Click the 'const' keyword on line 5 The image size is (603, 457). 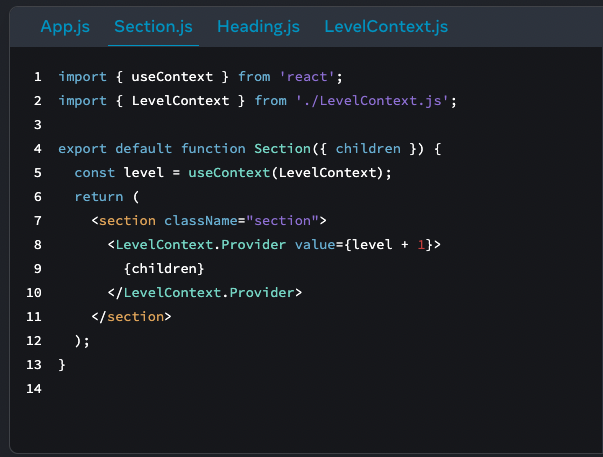95,173
